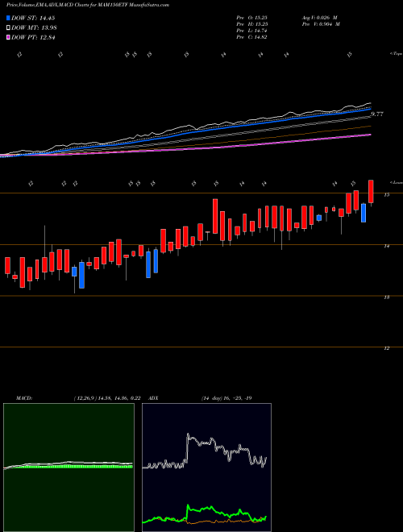The image size is (403, 532).
Task: Click the ADX (14 day) parameter values
Action: 226,398
